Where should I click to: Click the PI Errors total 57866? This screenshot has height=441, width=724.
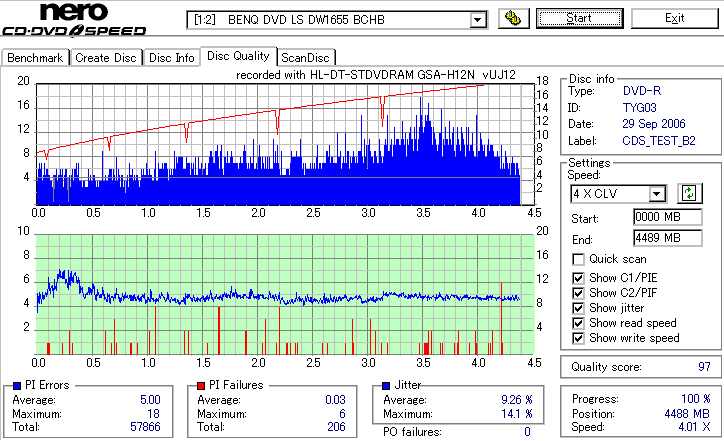[x=145, y=427]
